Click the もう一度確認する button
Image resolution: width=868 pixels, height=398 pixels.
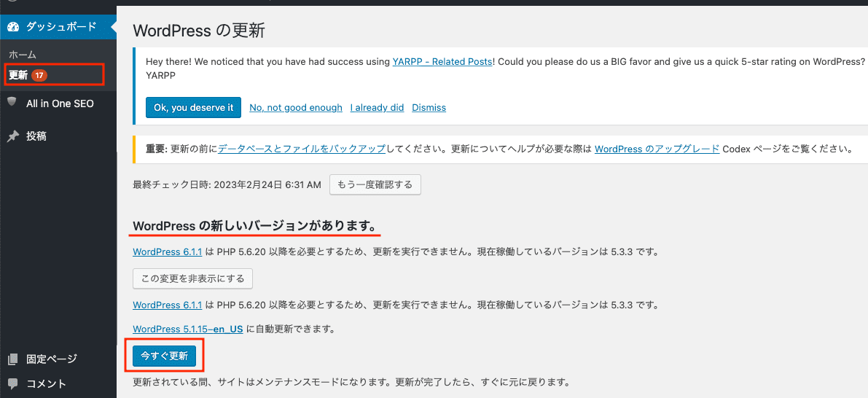pyautogui.click(x=375, y=184)
